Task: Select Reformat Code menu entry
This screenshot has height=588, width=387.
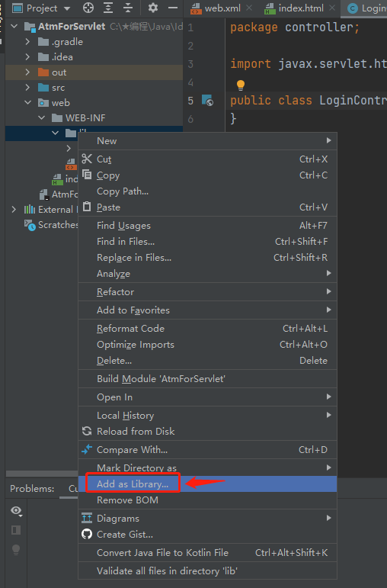Action: (x=207, y=329)
